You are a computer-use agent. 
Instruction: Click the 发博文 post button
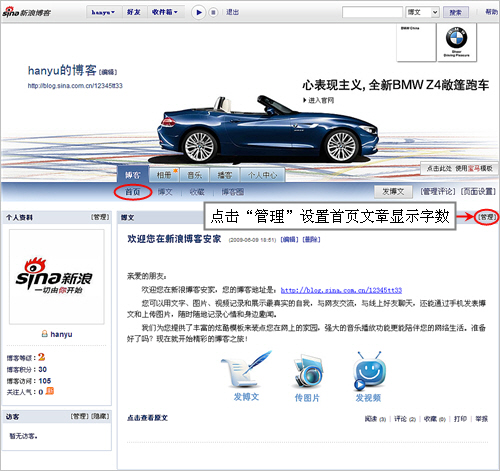coord(393,192)
